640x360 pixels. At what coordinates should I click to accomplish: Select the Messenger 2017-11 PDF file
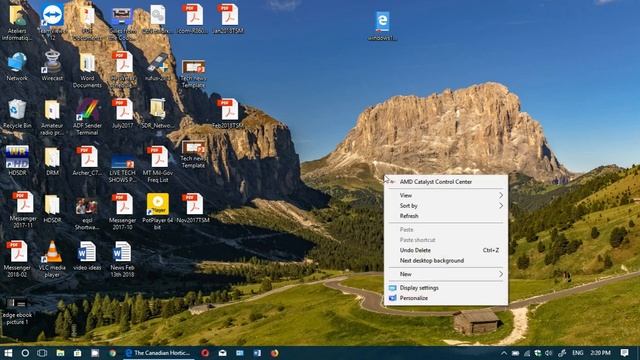(x=22, y=210)
